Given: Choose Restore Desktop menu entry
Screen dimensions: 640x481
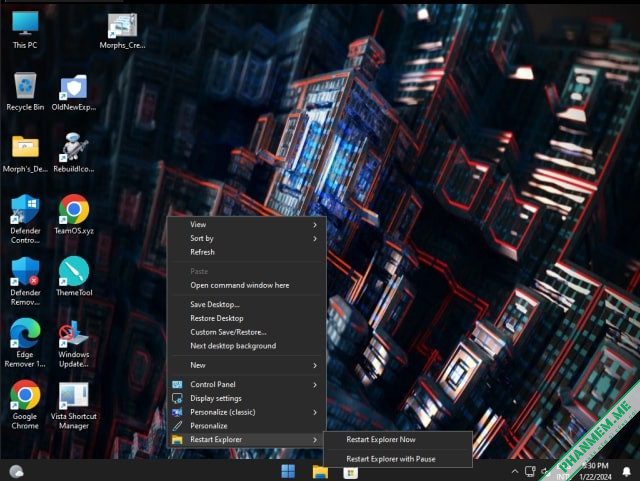Looking at the screenshot, I should point(247,318).
